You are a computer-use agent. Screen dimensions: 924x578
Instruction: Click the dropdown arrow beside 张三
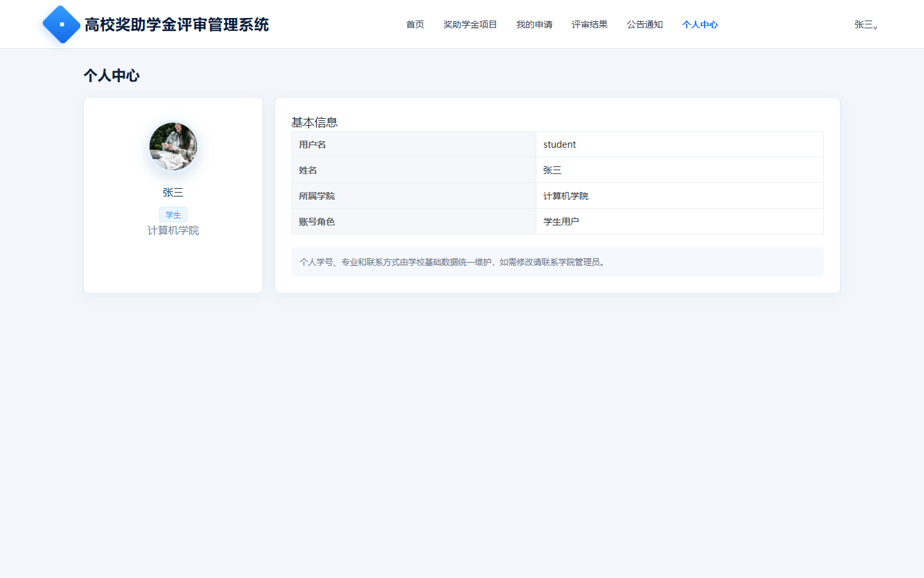click(x=876, y=27)
